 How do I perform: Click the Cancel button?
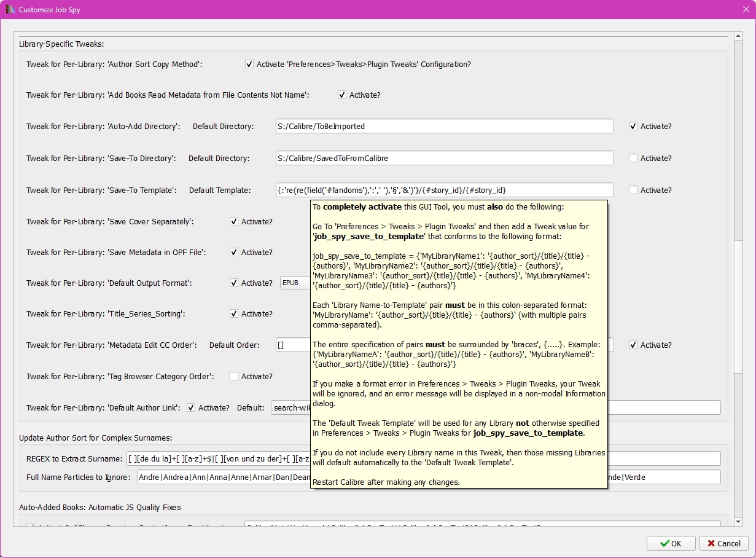[x=723, y=543]
